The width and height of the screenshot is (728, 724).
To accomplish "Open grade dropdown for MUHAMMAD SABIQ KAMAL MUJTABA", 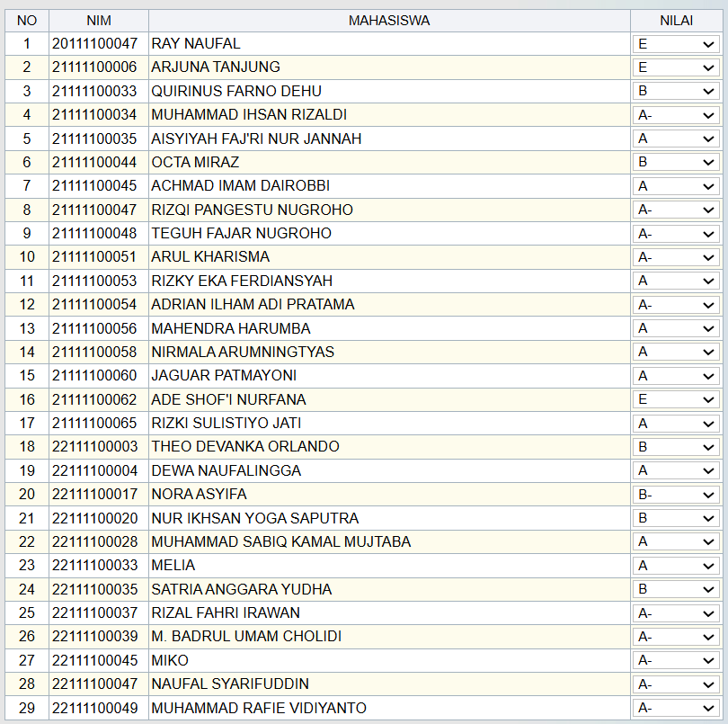I will click(676, 541).
